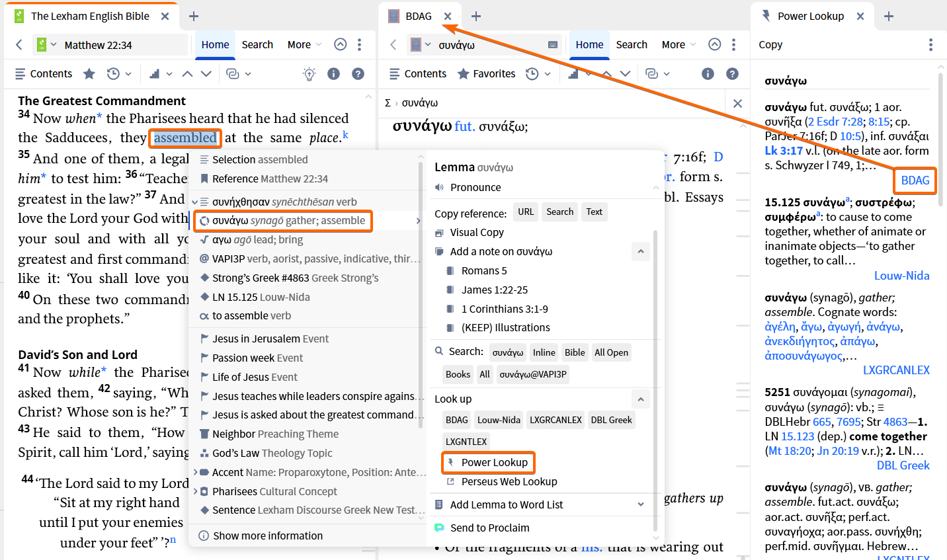947x560 pixels.
Task: Click the All Open search button
Action: click(611, 352)
